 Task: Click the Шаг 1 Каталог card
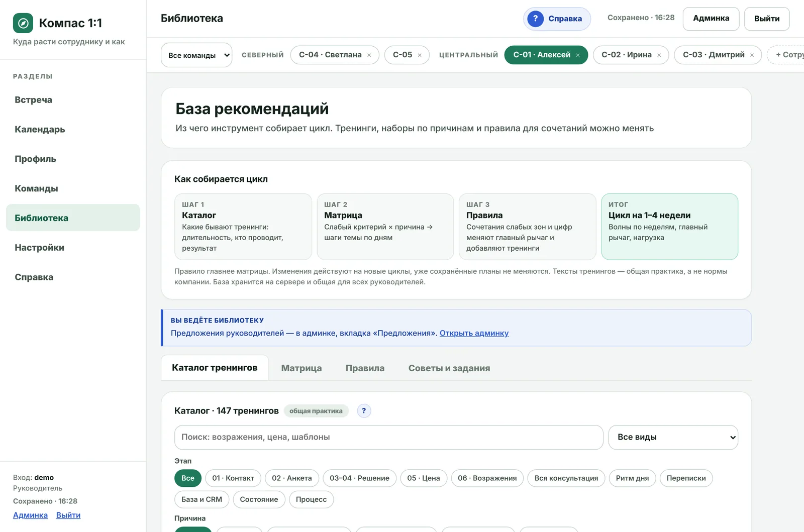(243, 227)
